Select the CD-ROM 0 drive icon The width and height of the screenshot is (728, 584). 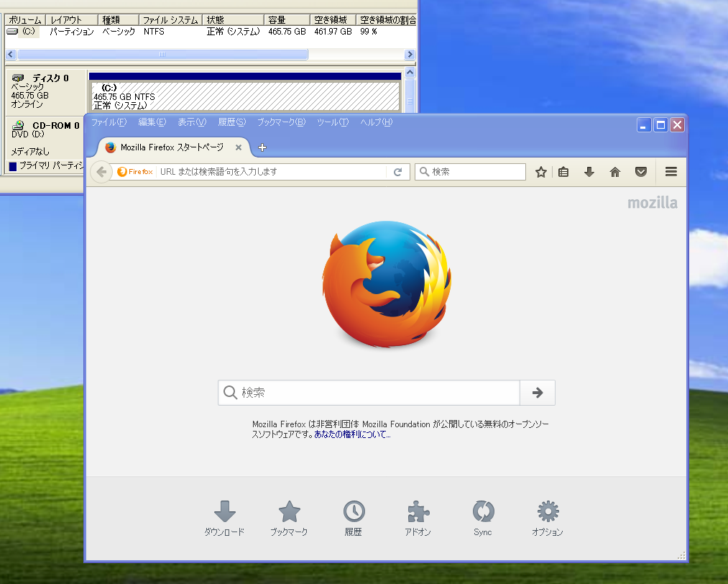pyautogui.click(x=18, y=125)
